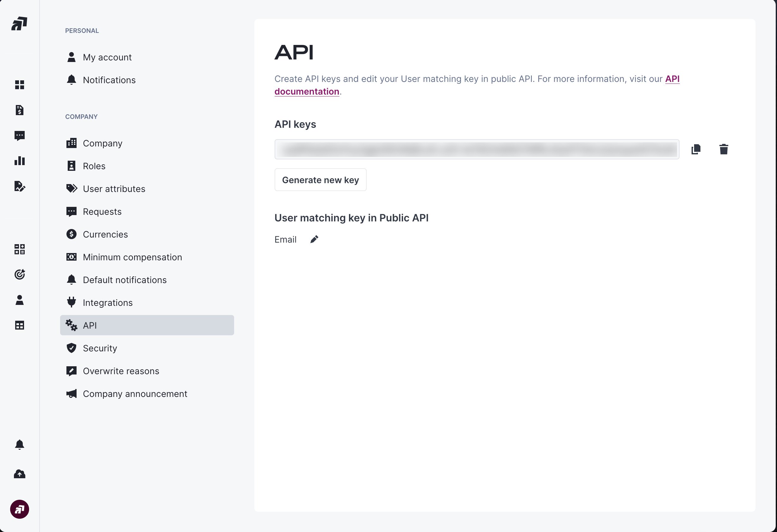
Task: Open the user avatar at bottom of rail
Action: [x=19, y=509]
